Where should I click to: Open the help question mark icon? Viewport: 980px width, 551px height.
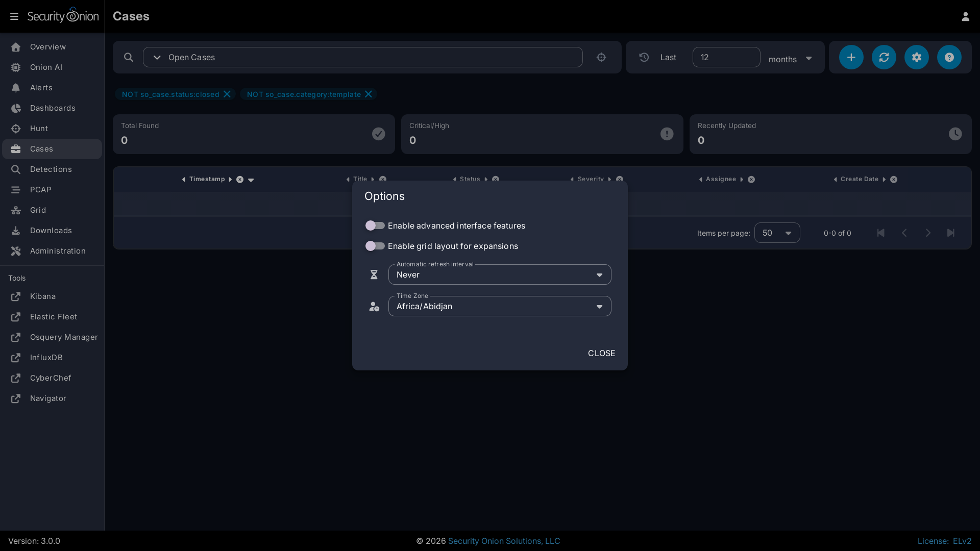click(949, 57)
